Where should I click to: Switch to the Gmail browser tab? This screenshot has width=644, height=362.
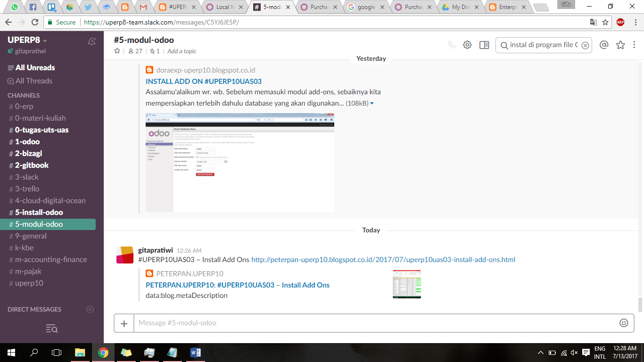[x=143, y=7]
